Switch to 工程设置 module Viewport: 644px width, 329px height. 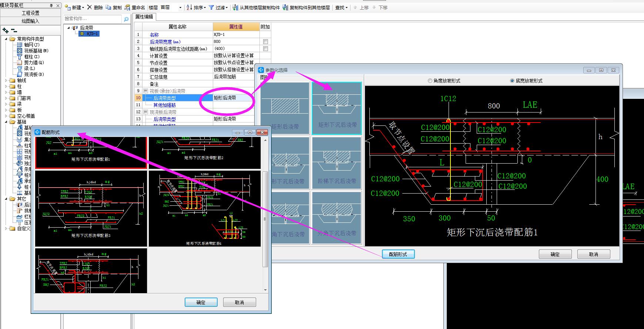click(x=30, y=13)
